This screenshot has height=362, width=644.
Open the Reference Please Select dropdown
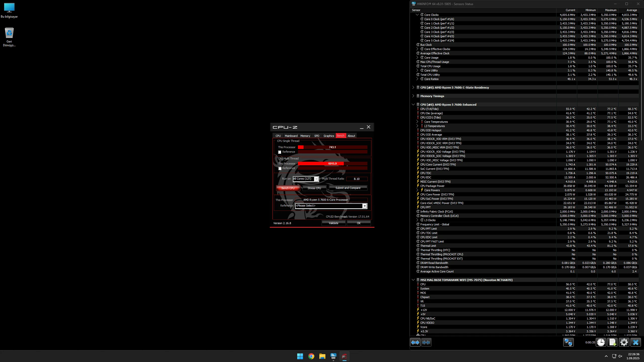click(364, 206)
